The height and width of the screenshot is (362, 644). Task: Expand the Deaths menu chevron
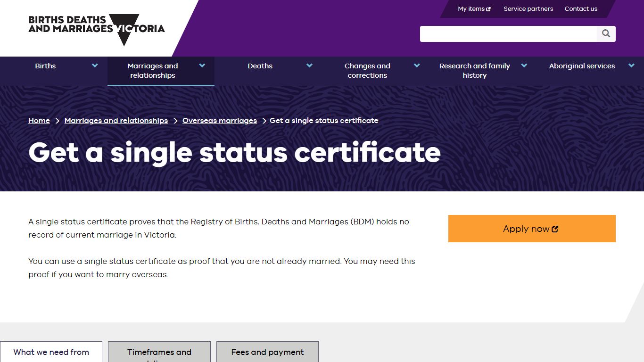click(309, 66)
